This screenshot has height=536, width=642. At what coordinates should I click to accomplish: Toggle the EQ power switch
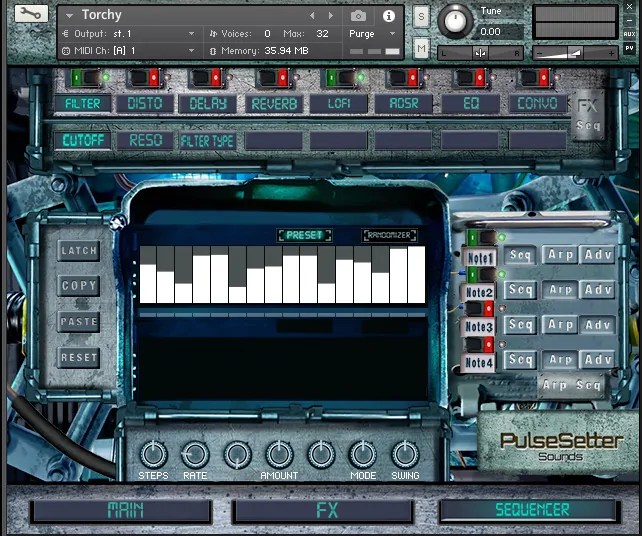point(470,78)
